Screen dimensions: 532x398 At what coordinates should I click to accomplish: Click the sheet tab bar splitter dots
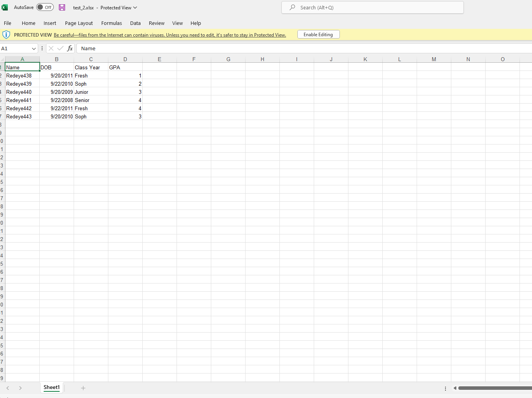pos(445,388)
